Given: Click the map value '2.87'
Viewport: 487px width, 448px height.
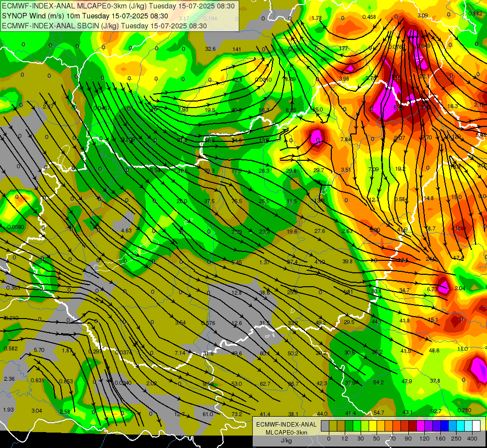Looking at the screenshot, I should tap(48, 107).
